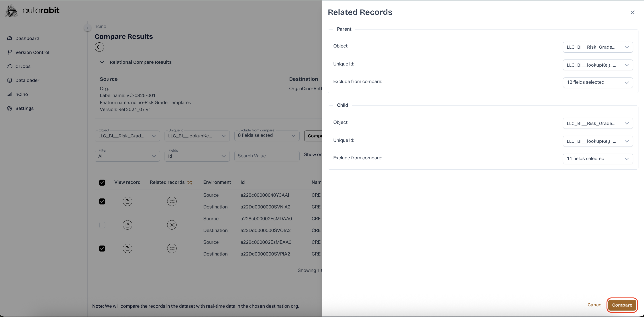Click the back arrow under Compare Results
This screenshot has width=644, height=317.
tap(99, 47)
